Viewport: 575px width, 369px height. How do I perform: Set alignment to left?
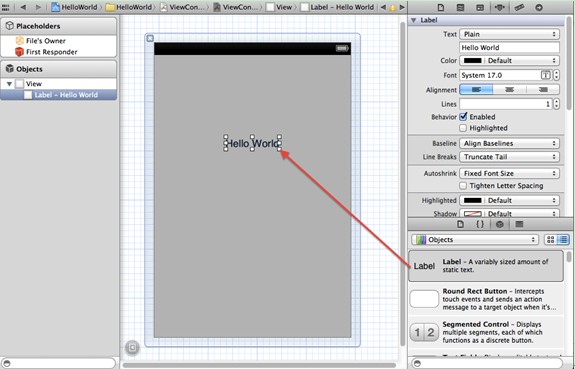476,90
